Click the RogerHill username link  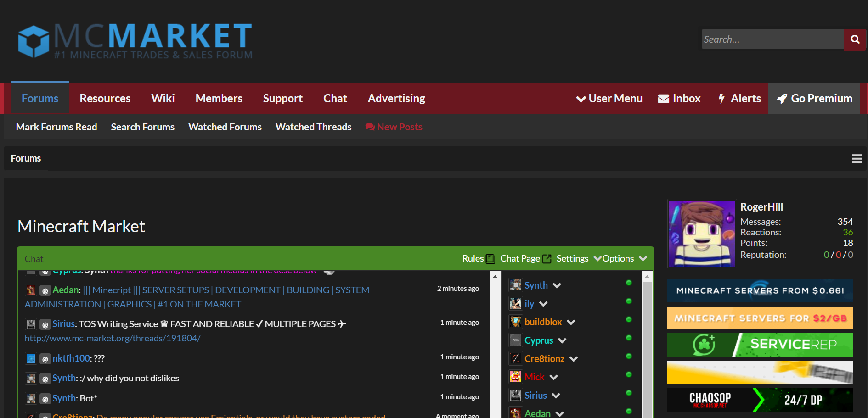pos(761,207)
